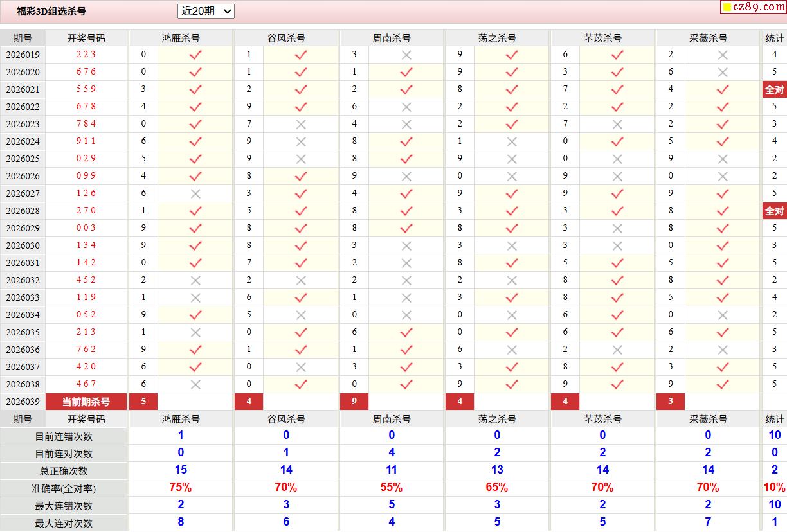
Task: Click the gray cross for 芣苡杀号 in period 2026036
Action: pyautogui.click(x=617, y=350)
